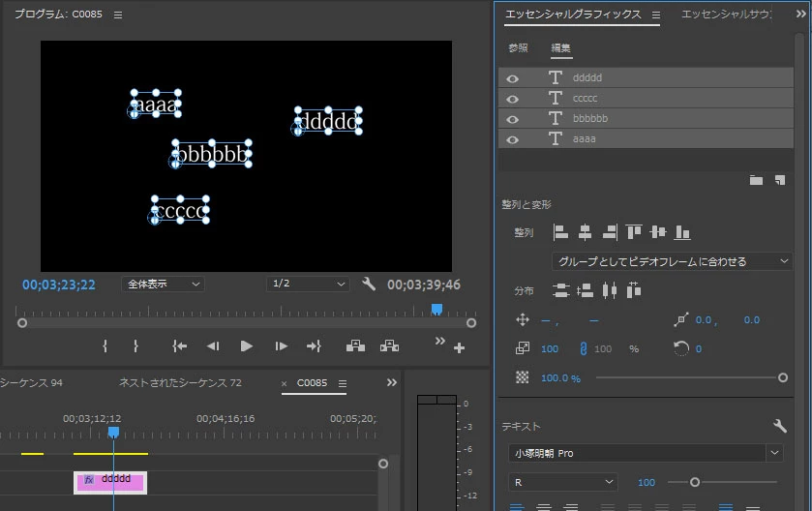The image size is (812, 511).
Task: Open the 全体表示 zoom level dropdown
Action: click(164, 284)
